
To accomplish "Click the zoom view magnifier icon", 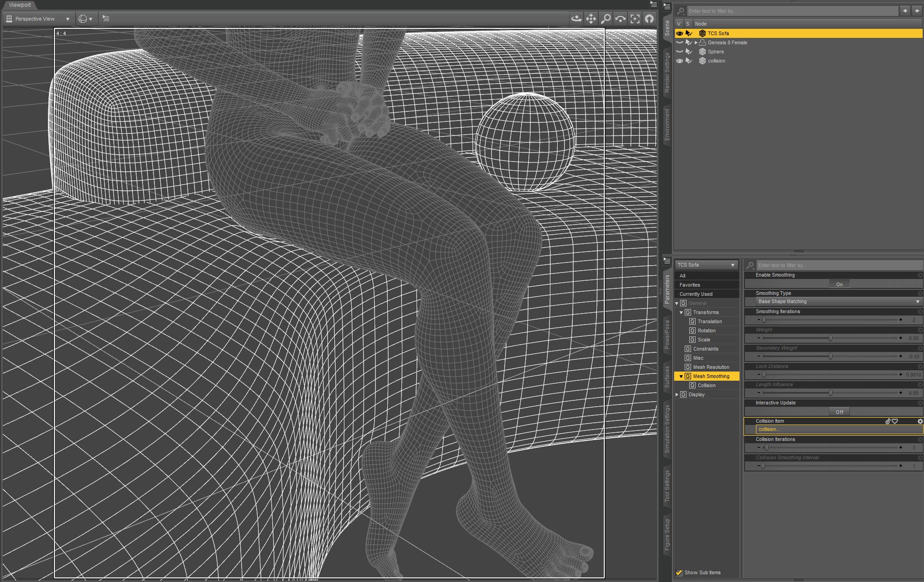I will pos(606,19).
